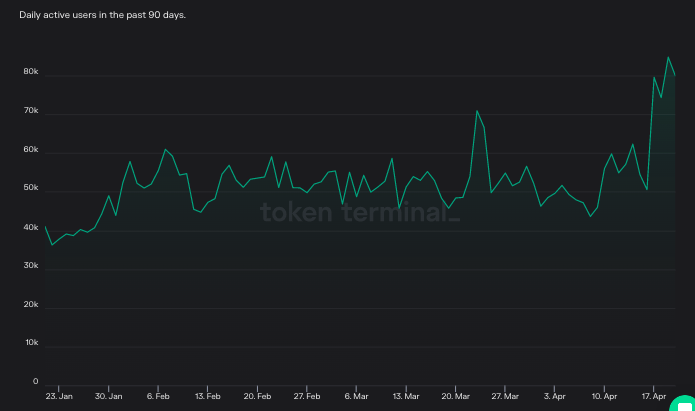The height and width of the screenshot is (411, 695).
Task: Click the 50k y-axis label
Action: [x=31, y=189]
